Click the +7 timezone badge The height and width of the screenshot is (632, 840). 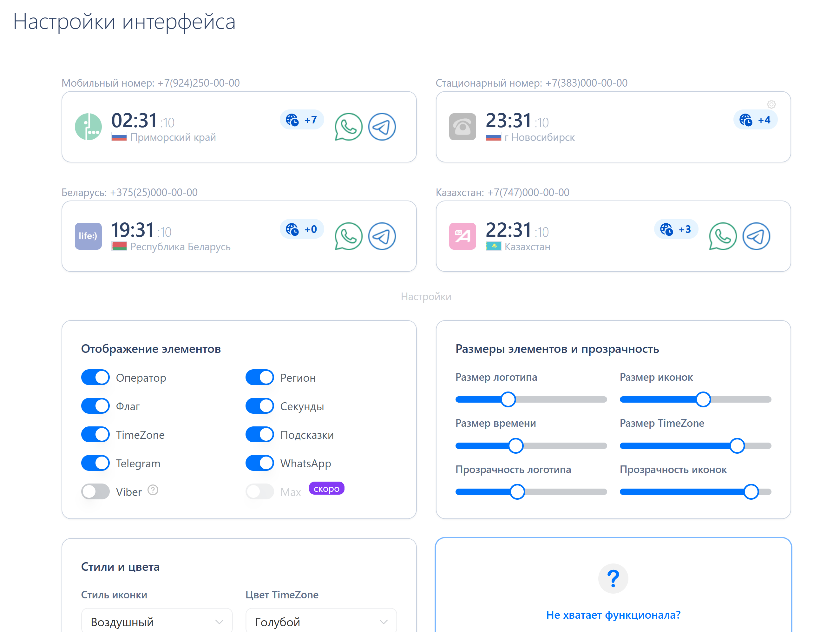302,120
